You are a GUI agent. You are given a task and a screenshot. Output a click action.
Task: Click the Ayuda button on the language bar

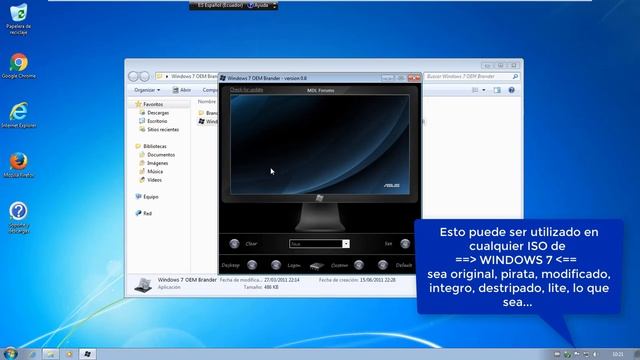click(x=258, y=5)
